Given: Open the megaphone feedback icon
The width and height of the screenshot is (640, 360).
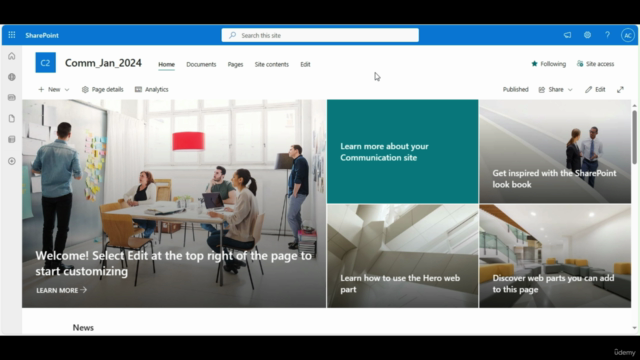Looking at the screenshot, I should click(567, 35).
